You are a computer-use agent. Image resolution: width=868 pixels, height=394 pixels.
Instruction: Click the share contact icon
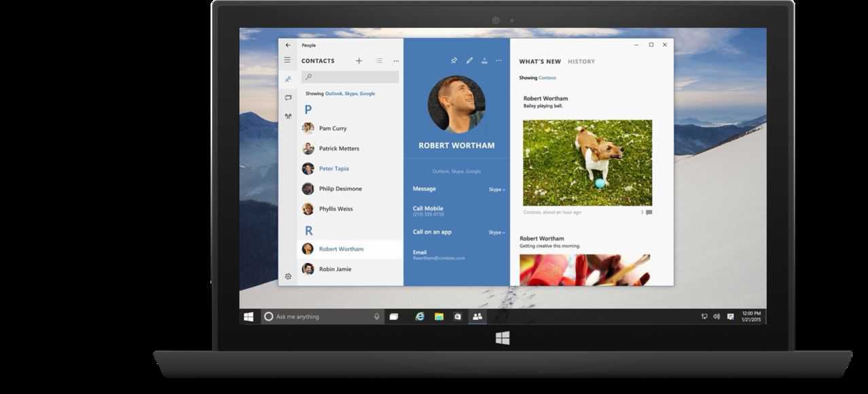point(484,60)
